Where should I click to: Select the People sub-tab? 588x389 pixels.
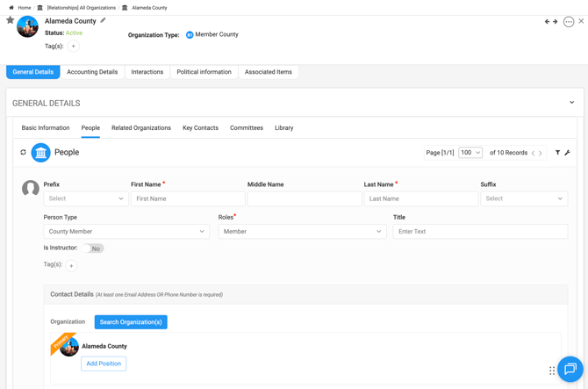tap(90, 128)
